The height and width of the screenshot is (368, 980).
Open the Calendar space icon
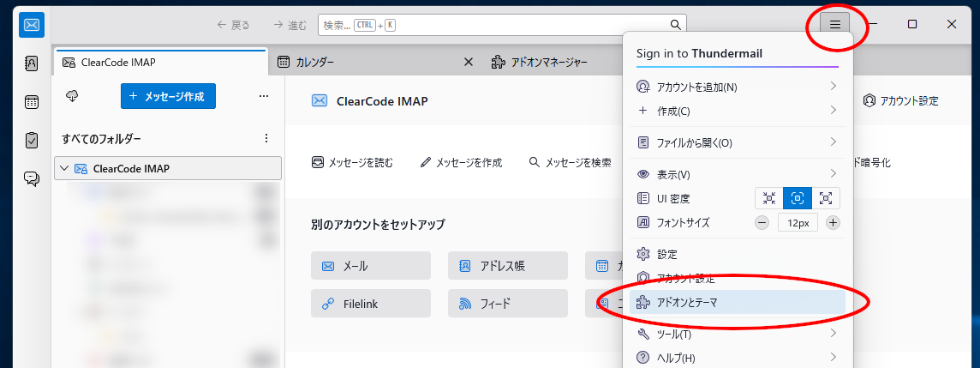[x=31, y=102]
